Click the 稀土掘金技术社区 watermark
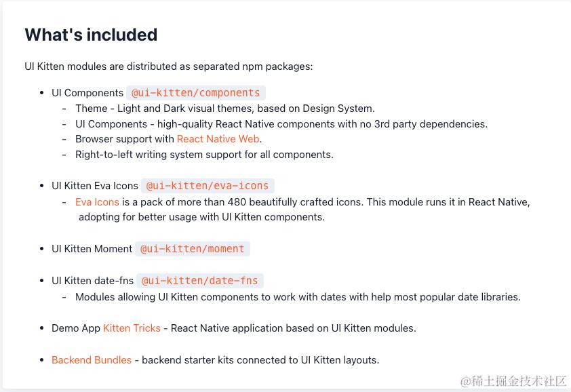 tap(513, 382)
